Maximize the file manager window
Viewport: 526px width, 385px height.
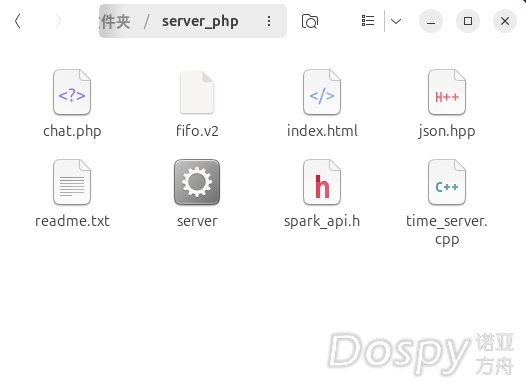pyautogui.click(x=468, y=21)
